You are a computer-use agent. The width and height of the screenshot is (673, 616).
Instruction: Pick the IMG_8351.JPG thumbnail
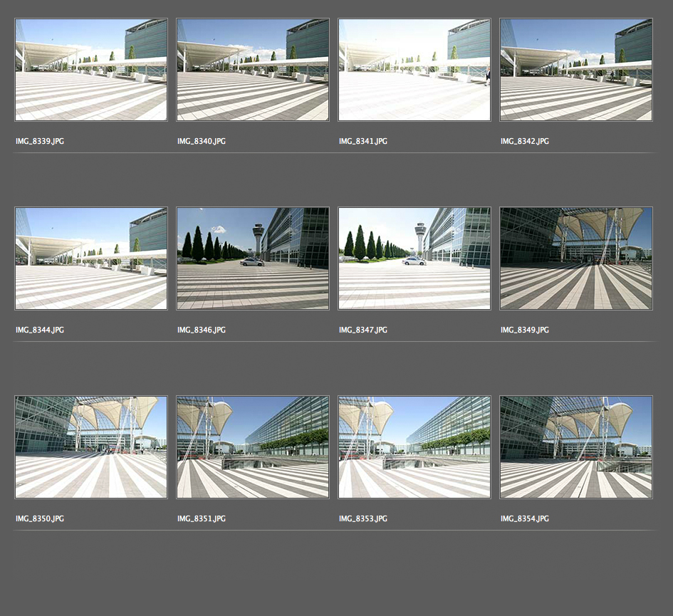[253, 447]
